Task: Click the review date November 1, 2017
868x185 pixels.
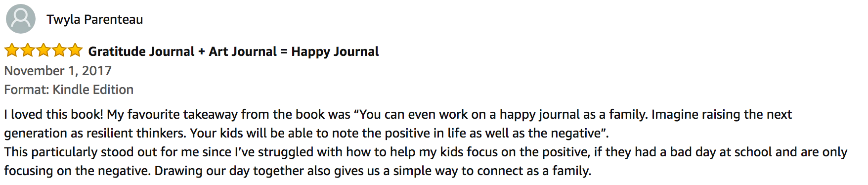Action: tap(58, 71)
